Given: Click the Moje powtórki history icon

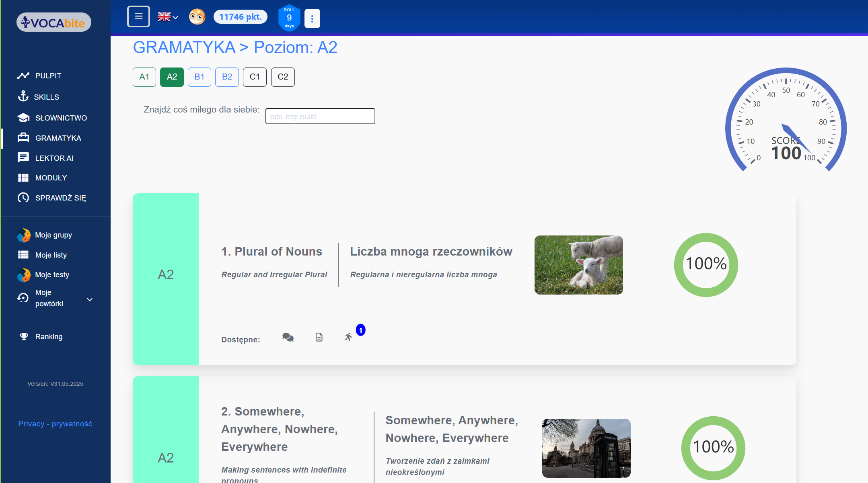Looking at the screenshot, I should point(23,298).
